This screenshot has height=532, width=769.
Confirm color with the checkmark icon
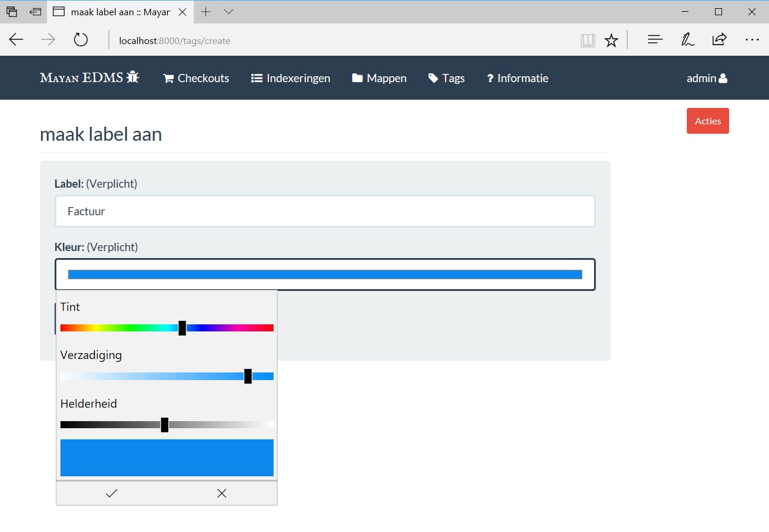click(x=112, y=493)
